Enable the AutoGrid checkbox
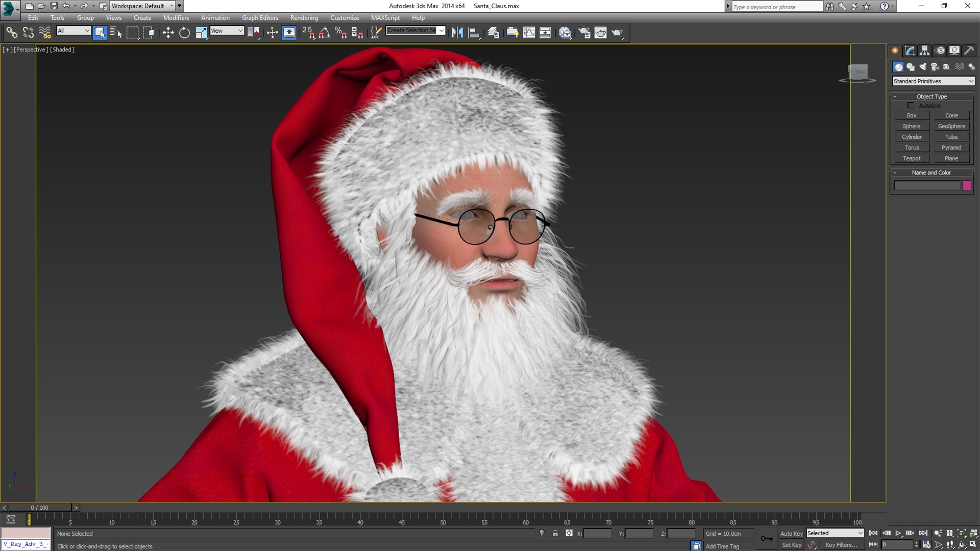 pos(911,106)
